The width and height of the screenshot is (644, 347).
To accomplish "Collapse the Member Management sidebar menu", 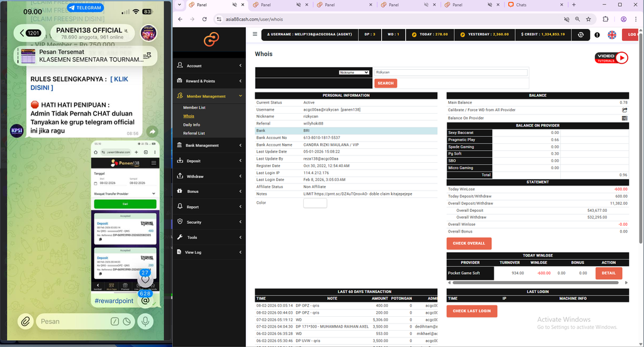I will point(209,96).
